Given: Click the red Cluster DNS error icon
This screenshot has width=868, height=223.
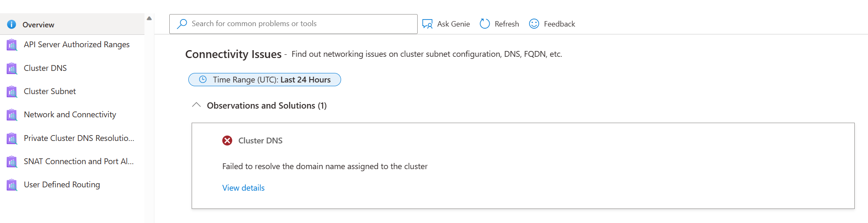Looking at the screenshot, I should pyautogui.click(x=227, y=141).
